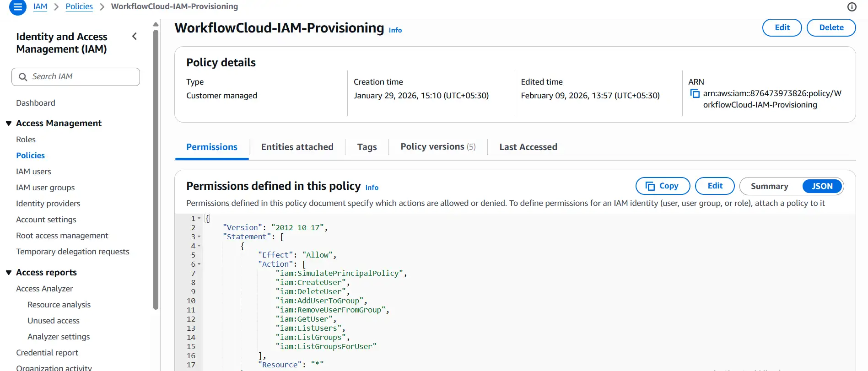This screenshot has width=868, height=371.
Task: Delete the WorkflowCloud-IAM-Provisioning policy
Action: tap(831, 27)
